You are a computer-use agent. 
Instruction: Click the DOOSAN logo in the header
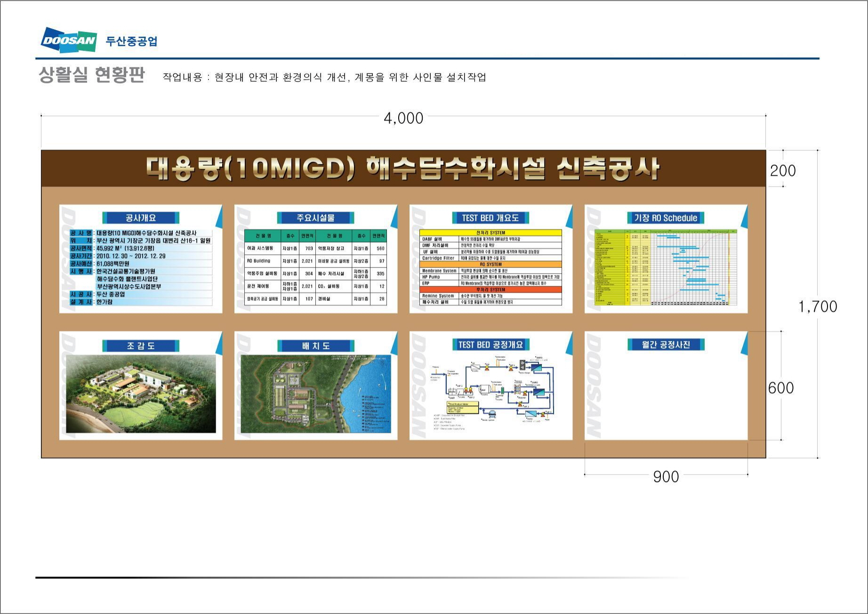tap(69, 40)
